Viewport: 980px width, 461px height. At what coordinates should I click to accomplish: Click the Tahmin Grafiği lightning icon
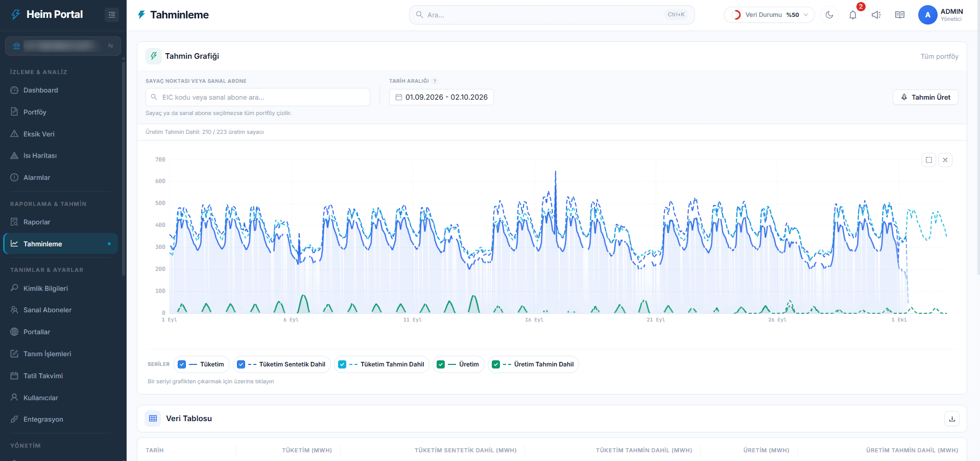point(154,56)
